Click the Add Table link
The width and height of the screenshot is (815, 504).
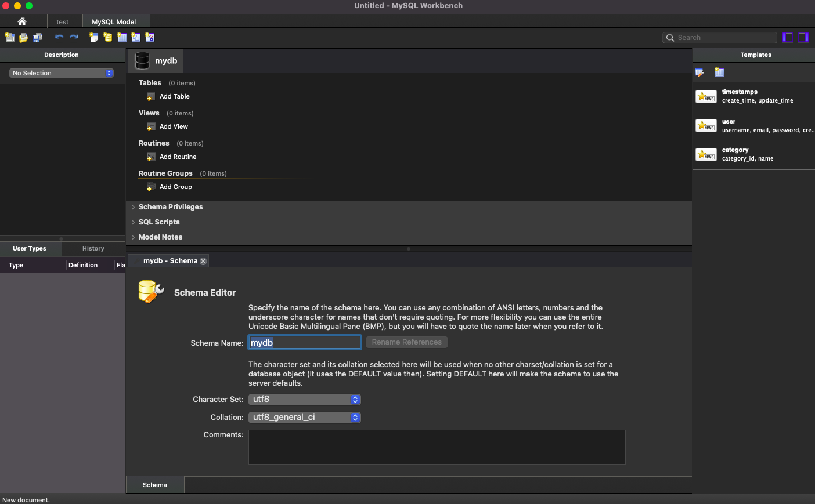pyautogui.click(x=175, y=97)
